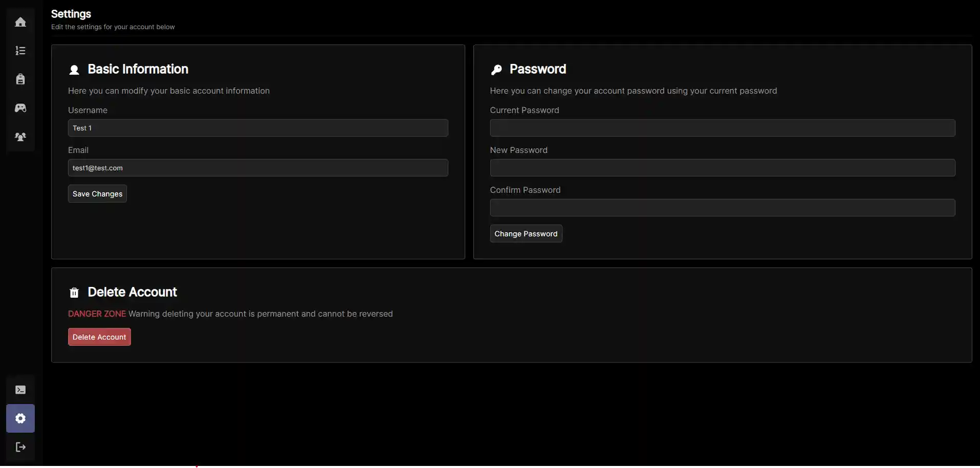Image resolution: width=980 pixels, height=468 pixels.
Task: Open the backpack icon in sidebar
Action: pos(20,79)
